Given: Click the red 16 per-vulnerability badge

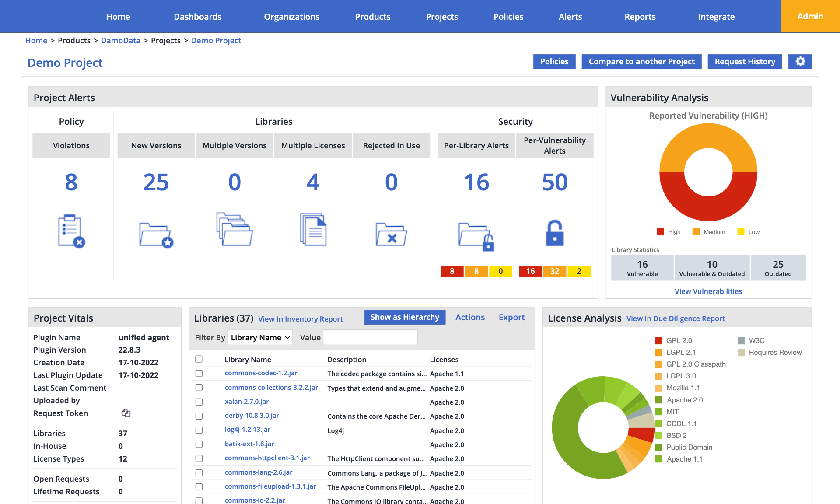Looking at the screenshot, I should pyautogui.click(x=530, y=271).
